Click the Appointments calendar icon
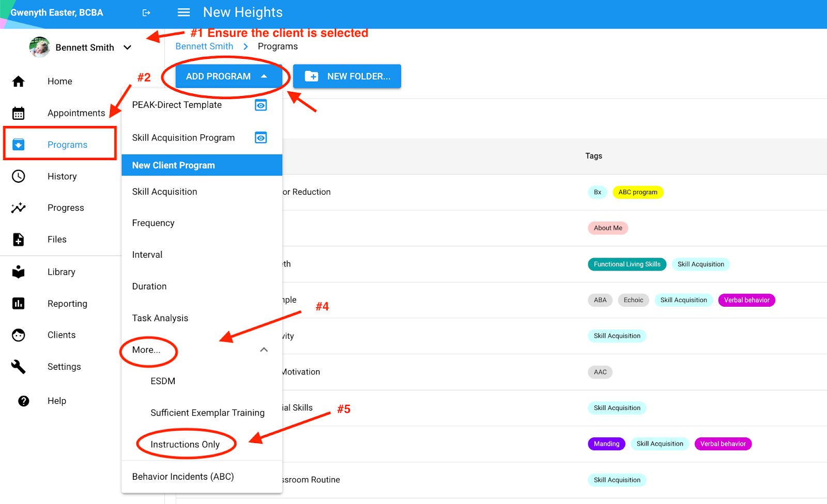This screenshot has height=504, width=827. coord(19,113)
